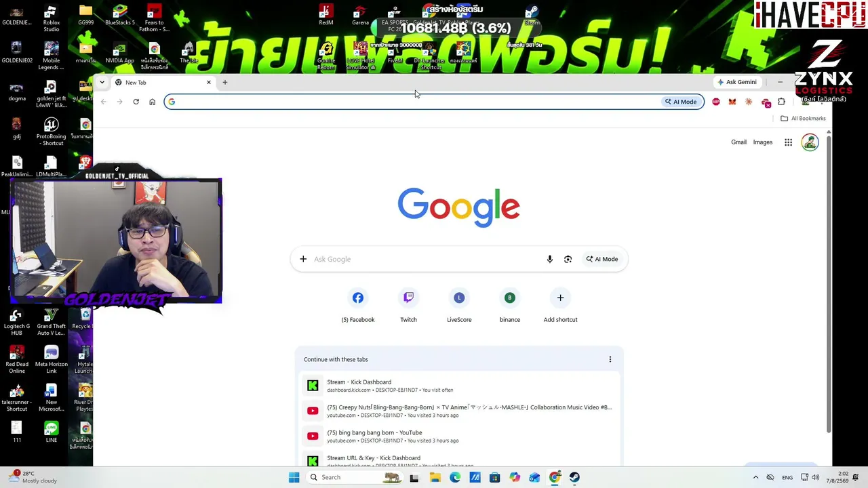Expand the Chrome tab search dropdown
The image size is (868, 488).
click(x=102, y=82)
